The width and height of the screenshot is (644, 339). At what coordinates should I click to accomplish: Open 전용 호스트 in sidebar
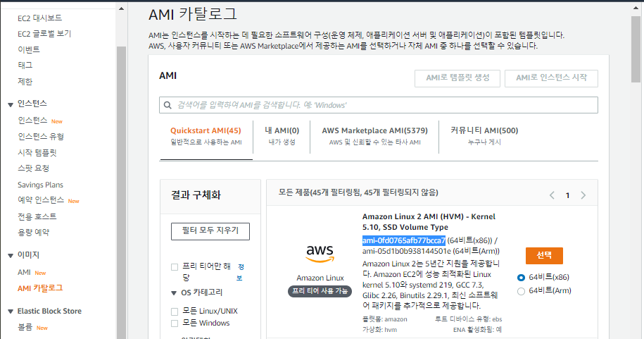tap(37, 216)
